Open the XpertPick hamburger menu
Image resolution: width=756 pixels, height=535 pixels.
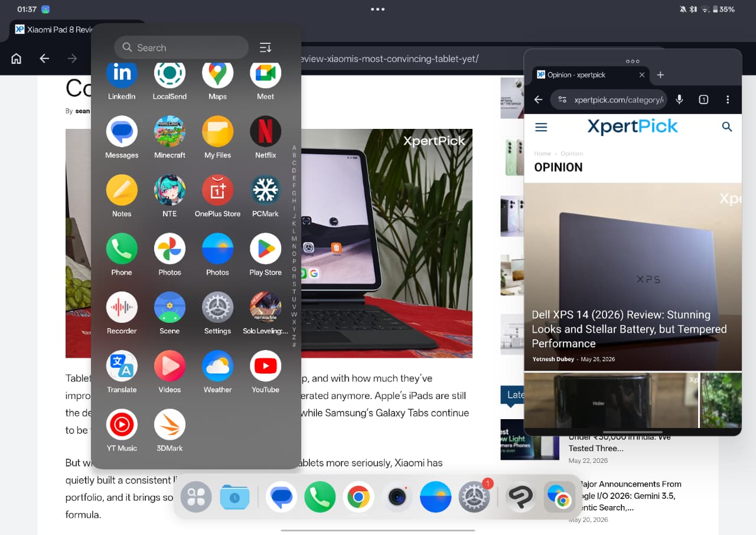point(541,127)
